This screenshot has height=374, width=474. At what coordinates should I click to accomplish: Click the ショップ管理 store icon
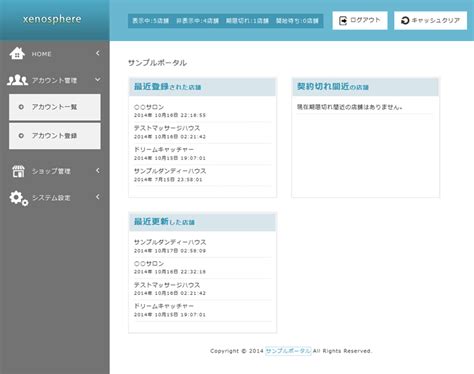coord(18,171)
